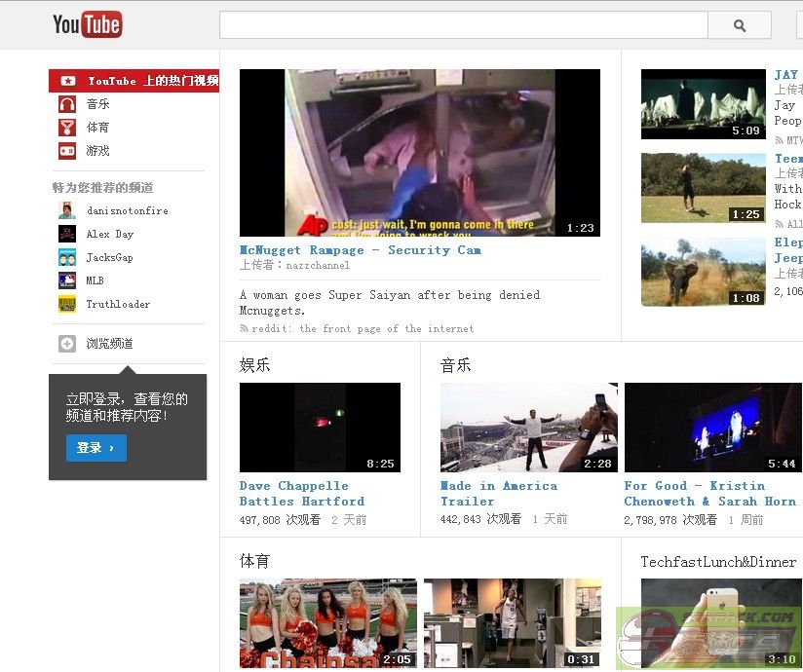Select the 体育 trophy icon
Image resolution: width=803 pixels, height=672 pixels.
(67, 128)
